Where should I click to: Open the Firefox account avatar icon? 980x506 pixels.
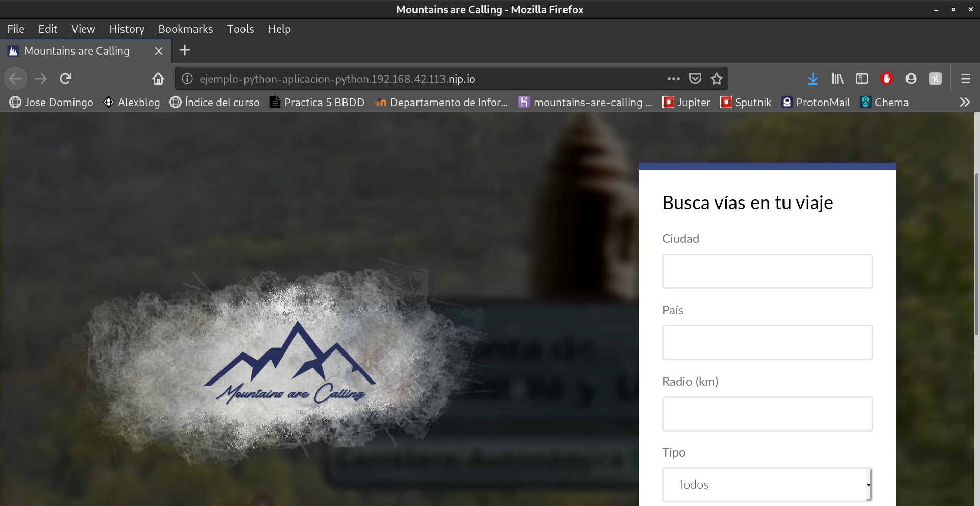(911, 79)
